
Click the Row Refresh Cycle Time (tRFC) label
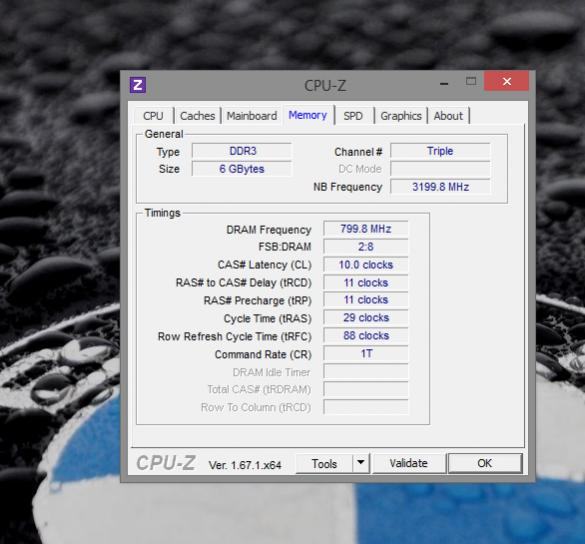click(x=234, y=337)
